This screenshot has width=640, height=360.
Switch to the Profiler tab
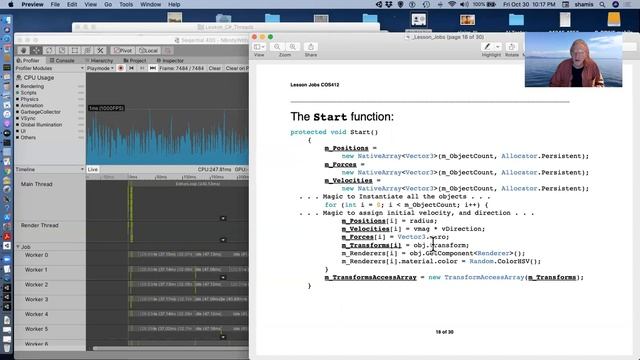(x=28, y=60)
